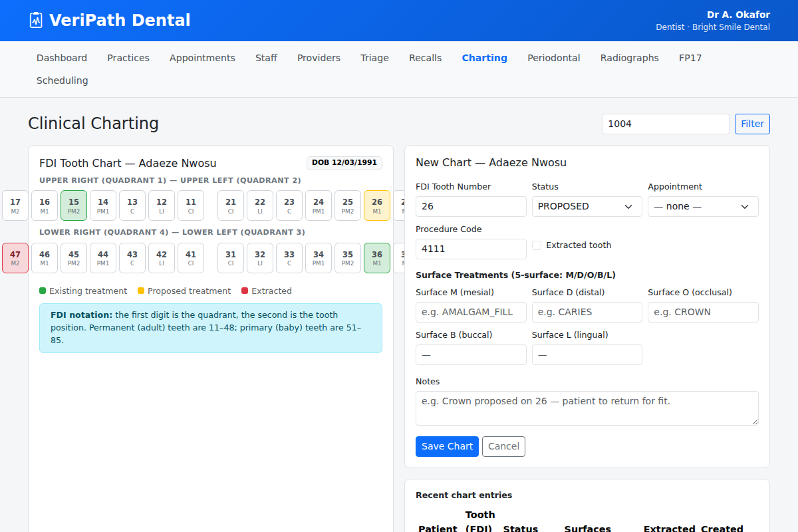This screenshot has height=532, width=798.
Task: Select the Charting nav tab
Action: point(484,58)
